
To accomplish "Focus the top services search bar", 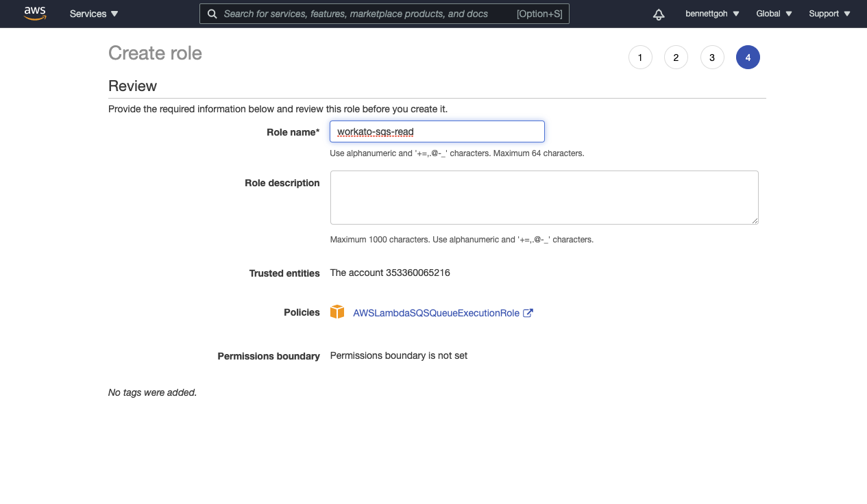I will click(370, 14).
